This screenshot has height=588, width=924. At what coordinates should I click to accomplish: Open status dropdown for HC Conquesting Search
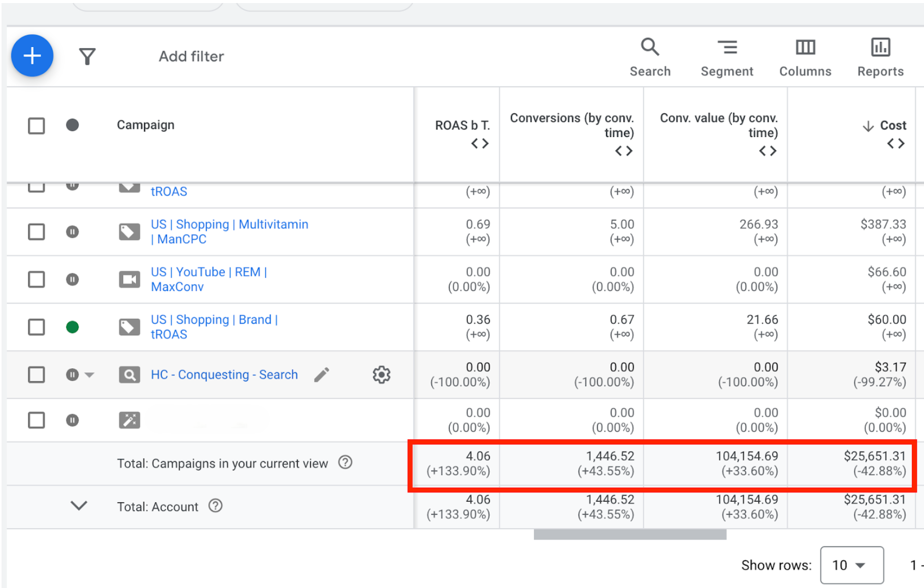pos(89,375)
